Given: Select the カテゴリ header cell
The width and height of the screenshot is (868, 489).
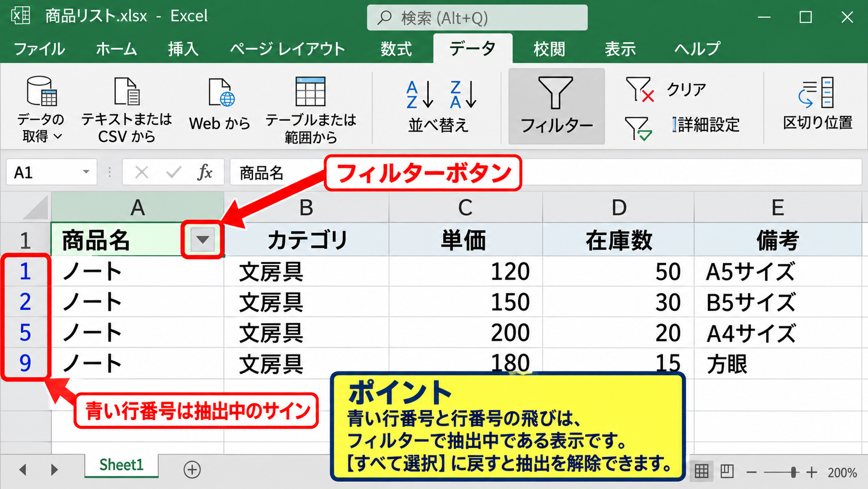Looking at the screenshot, I should tap(306, 240).
